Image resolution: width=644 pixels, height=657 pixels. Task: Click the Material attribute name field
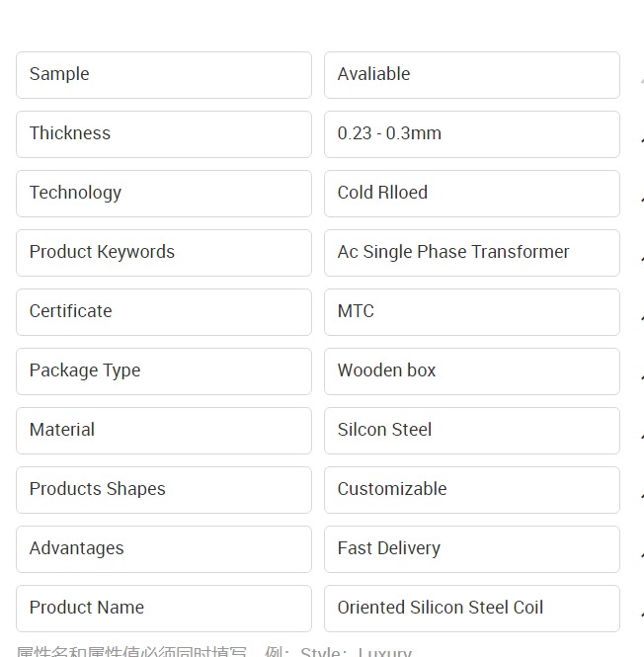[x=164, y=431]
